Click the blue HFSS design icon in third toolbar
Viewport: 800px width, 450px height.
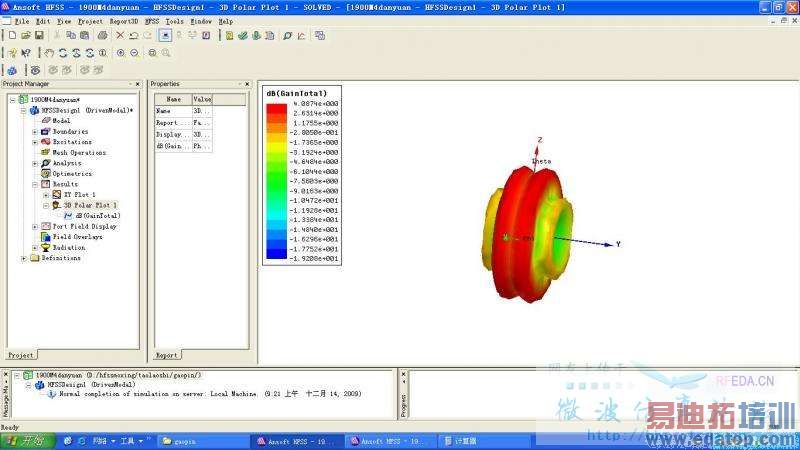(x=12, y=70)
